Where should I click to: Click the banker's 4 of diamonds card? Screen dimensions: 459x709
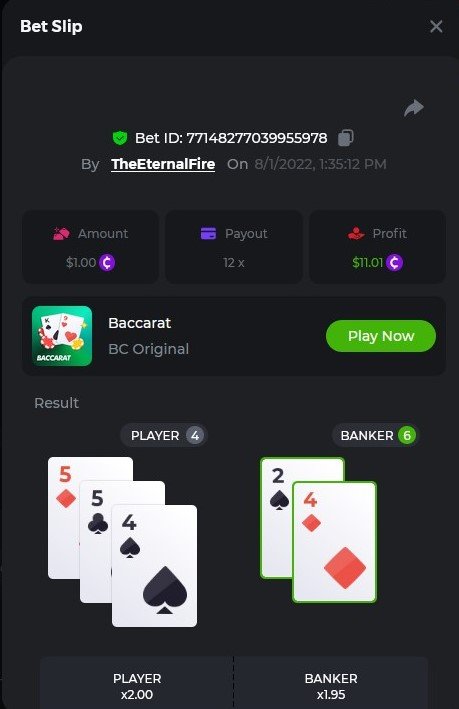[335, 542]
